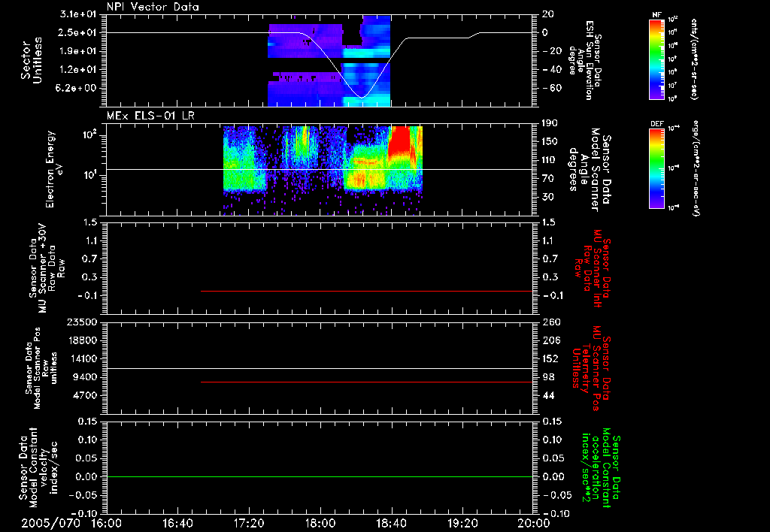The height and width of the screenshot is (532, 770).
Task: Click the Sector Unitless axis label
Action: pyautogui.click(x=32, y=60)
